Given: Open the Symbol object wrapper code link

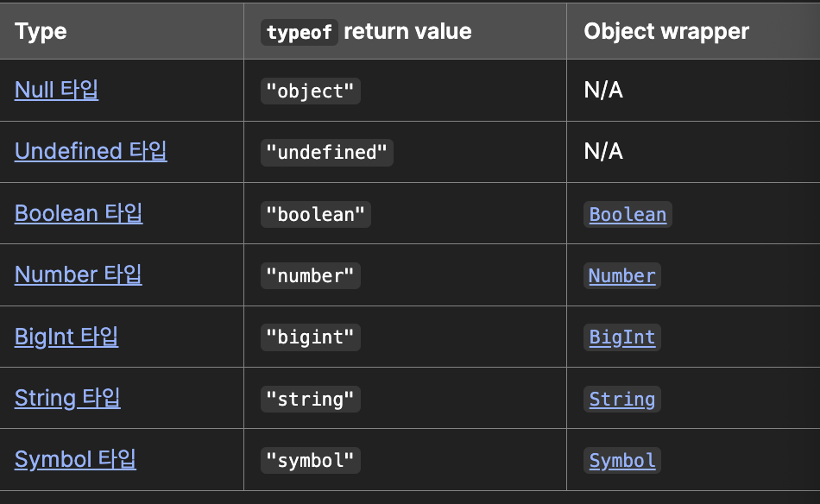Looking at the screenshot, I should coord(621,461).
